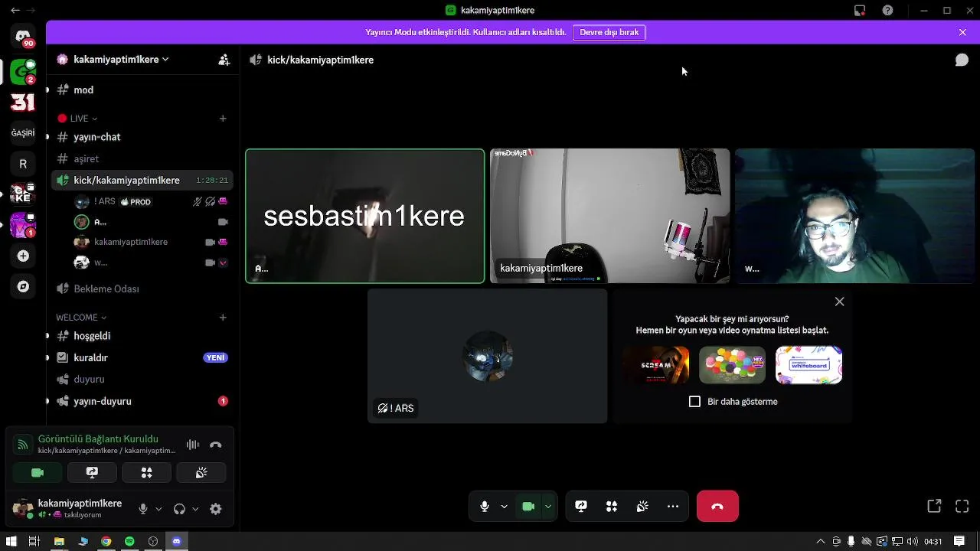980x551 pixels.
Task: Toggle the camera button in the bottom-left panel
Action: click(x=38, y=473)
